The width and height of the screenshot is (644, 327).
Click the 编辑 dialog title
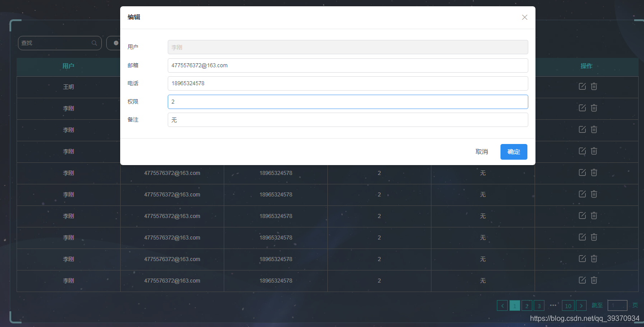[134, 17]
